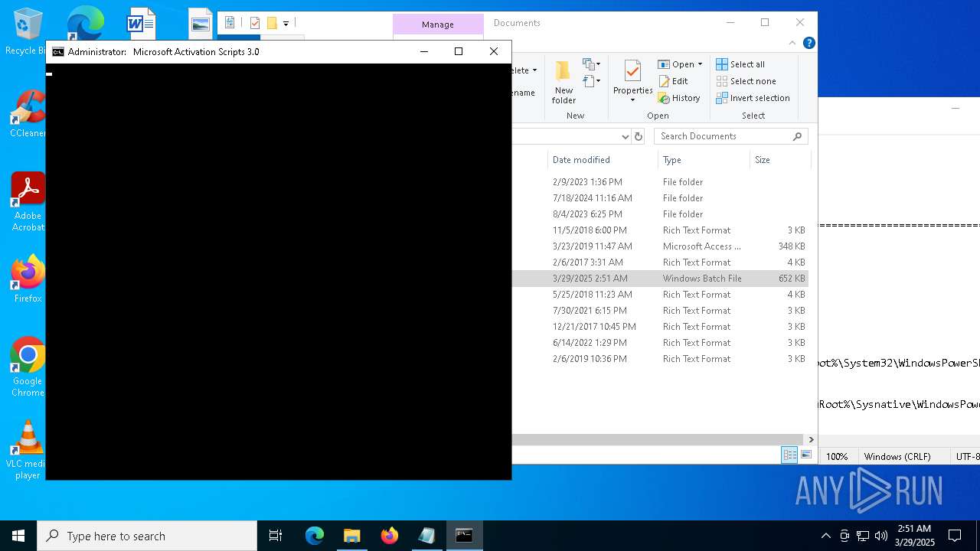980x551 pixels.
Task: Click Select all in the ribbon
Action: click(740, 64)
